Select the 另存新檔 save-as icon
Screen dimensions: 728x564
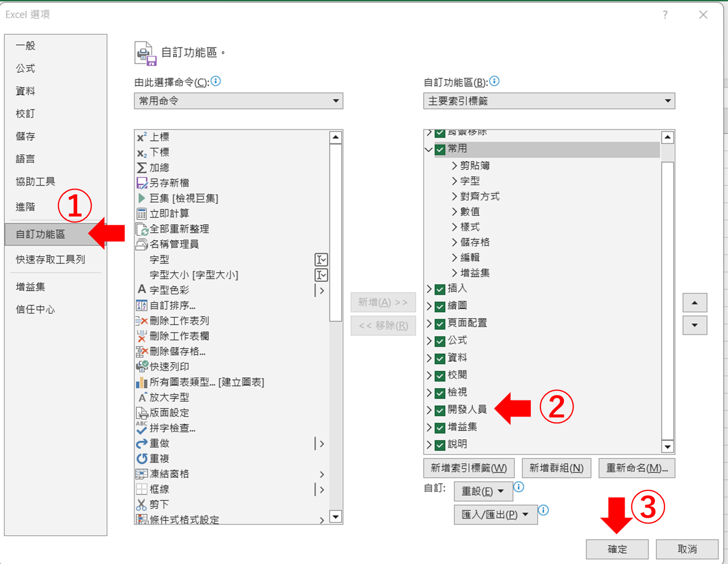[x=142, y=183]
